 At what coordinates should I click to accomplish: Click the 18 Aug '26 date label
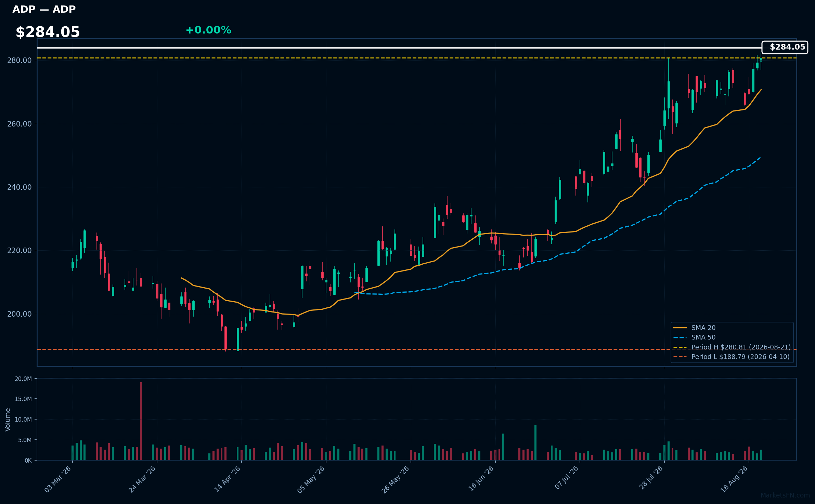coord(734,479)
